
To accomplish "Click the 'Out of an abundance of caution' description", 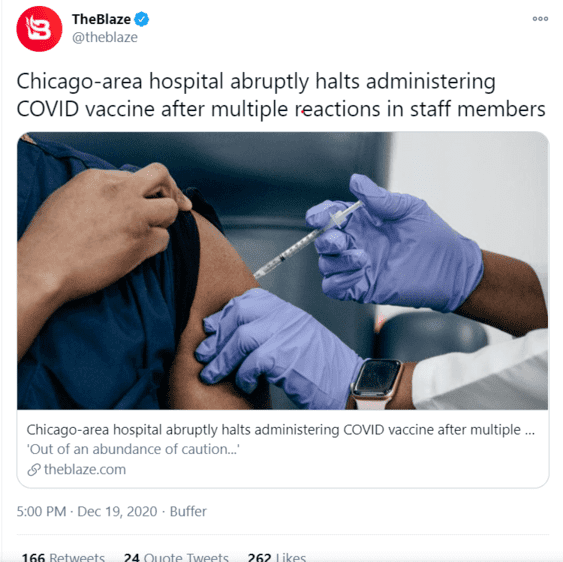I will 133,449.
